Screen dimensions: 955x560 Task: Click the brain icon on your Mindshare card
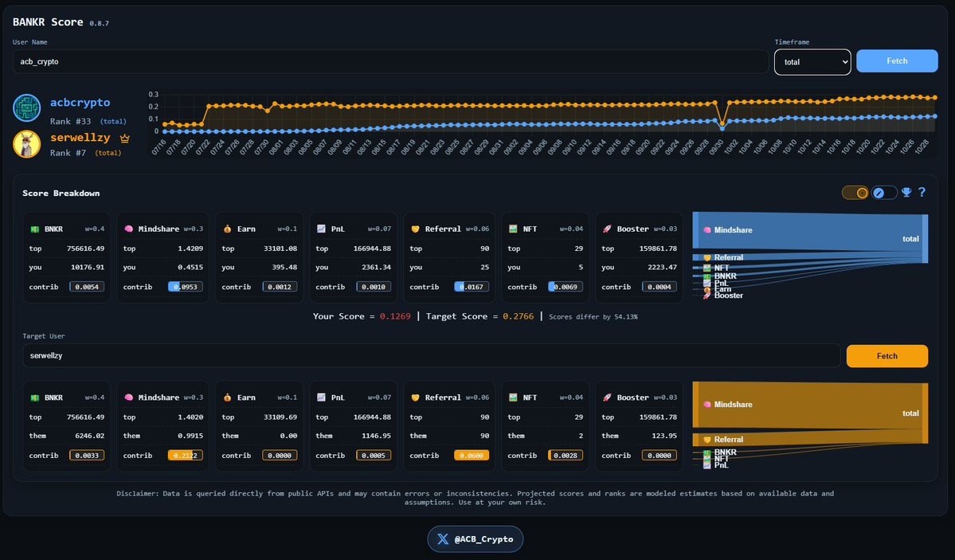tap(128, 229)
